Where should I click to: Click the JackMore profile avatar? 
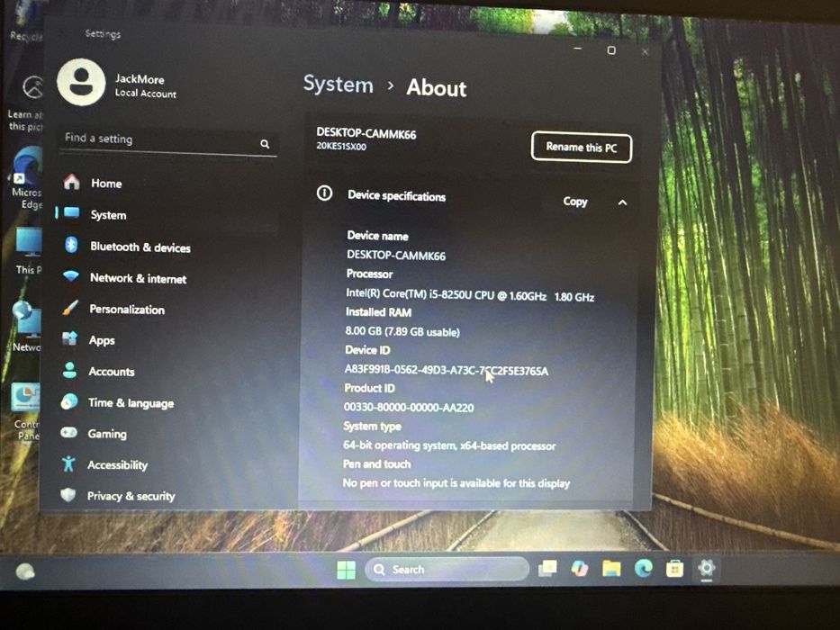pos(81,83)
